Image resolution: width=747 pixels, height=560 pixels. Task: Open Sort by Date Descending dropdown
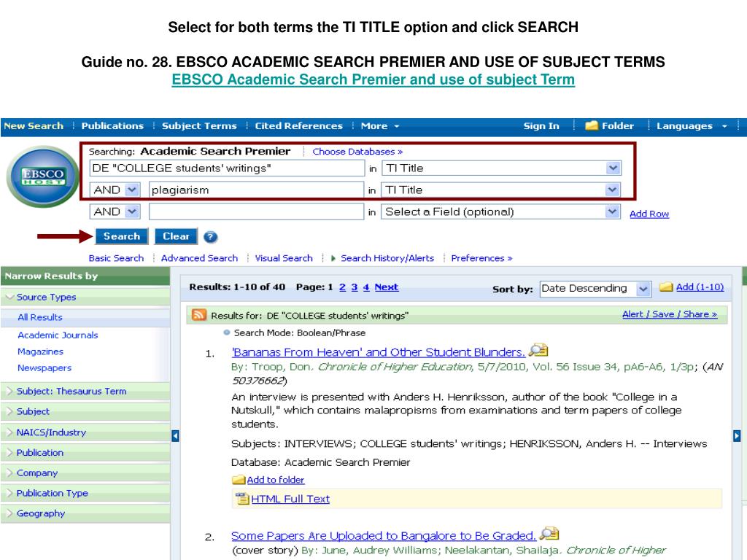tap(643, 289)
